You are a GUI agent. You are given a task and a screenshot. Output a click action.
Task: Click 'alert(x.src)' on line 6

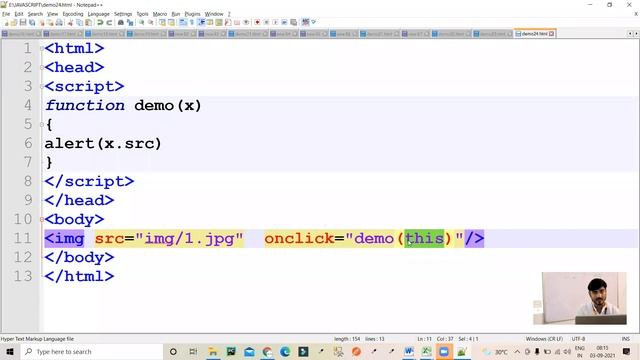tap(103, 144)
